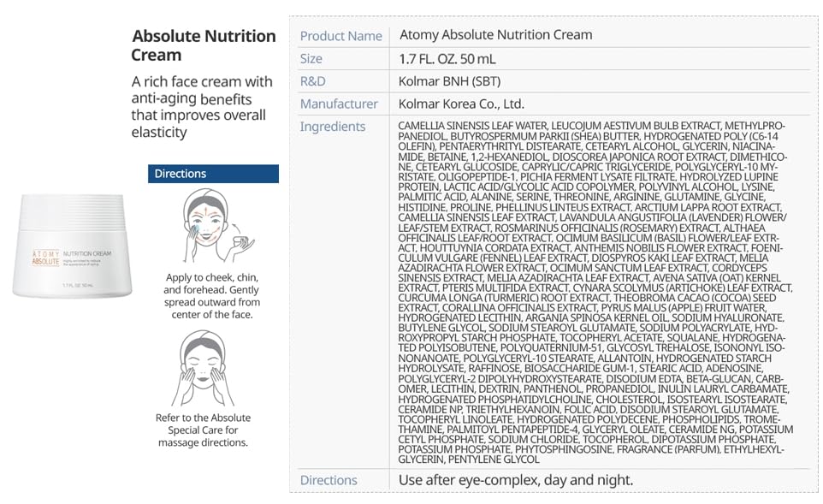Click the 'Directions' label in the table's last row
The width and height of the screenshot is (823, 504).
coord(329,480)
